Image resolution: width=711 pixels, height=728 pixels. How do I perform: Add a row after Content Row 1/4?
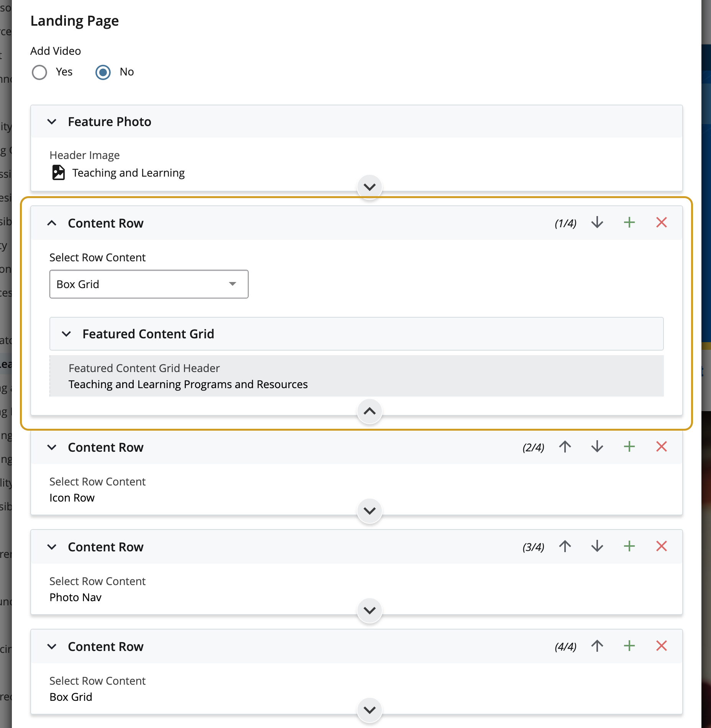[629, 223]
